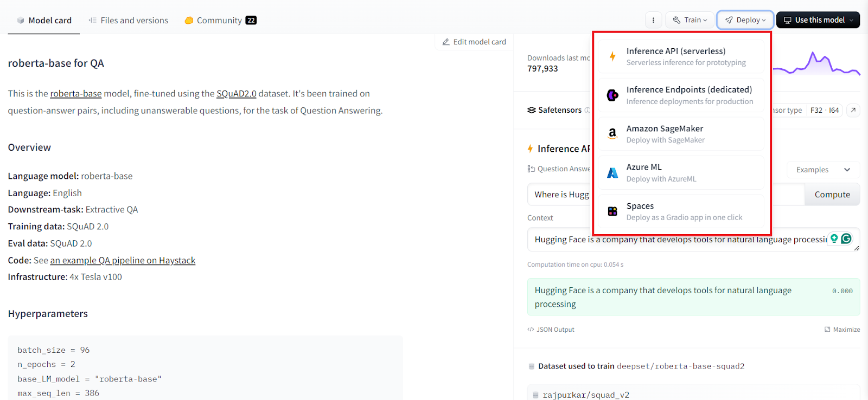Click the info icon beside Safetensors
This screenshot has width=868, height=400.
click(x=587, y=110)
